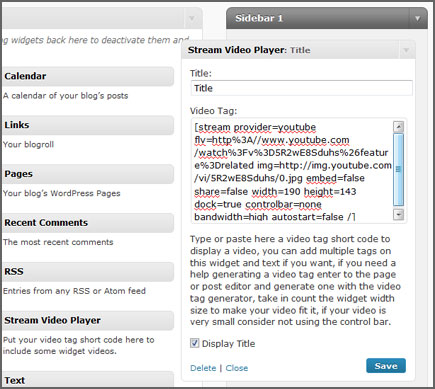
Task: Select the Links widget
Action: (x=88, y=125)
